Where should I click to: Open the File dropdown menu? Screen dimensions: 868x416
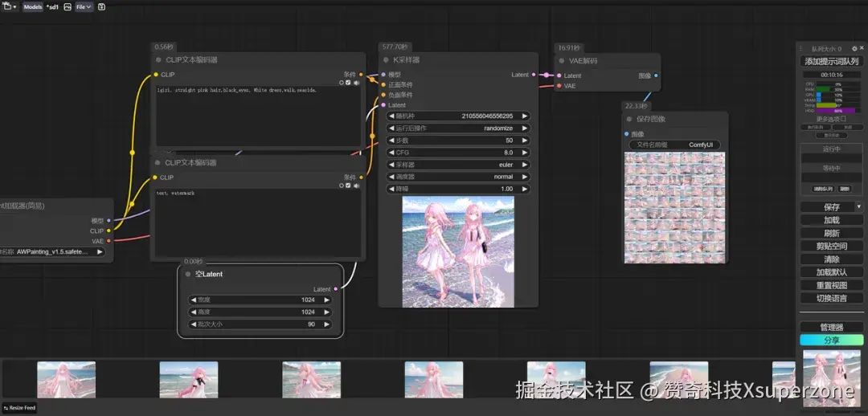click(x=84, y=7)
